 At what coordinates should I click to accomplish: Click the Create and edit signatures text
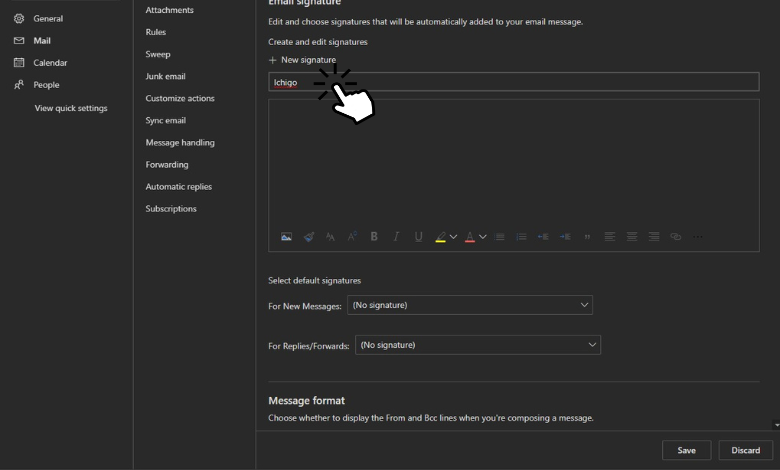pos(318,42)
